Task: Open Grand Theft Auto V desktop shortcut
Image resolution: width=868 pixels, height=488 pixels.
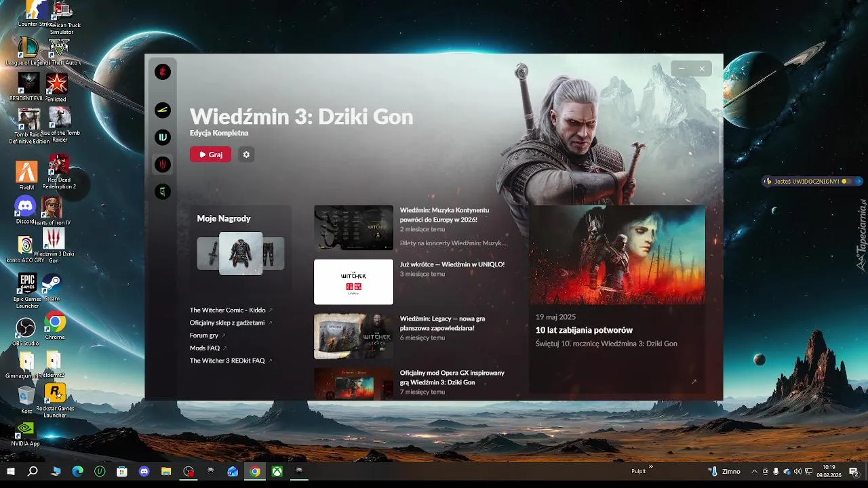Action: point(58,52)
